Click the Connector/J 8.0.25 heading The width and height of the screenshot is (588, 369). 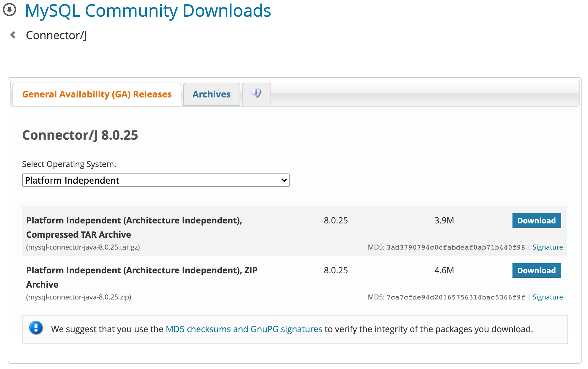80,135
